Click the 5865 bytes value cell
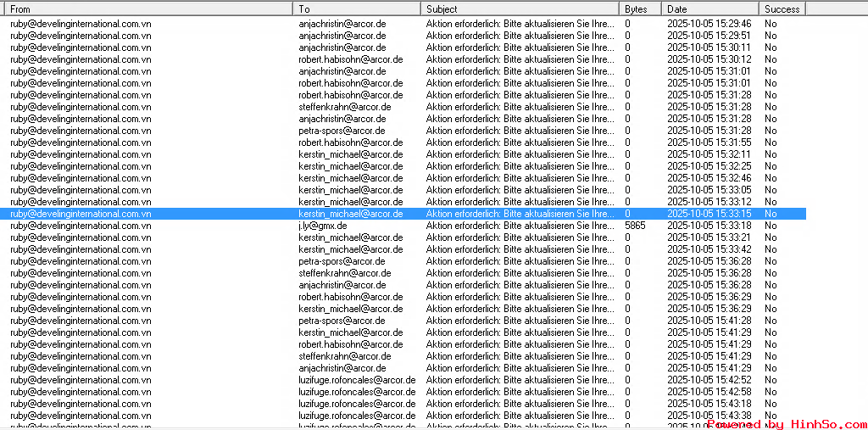This screenshot has height=430, width=868. pos(635,226)
